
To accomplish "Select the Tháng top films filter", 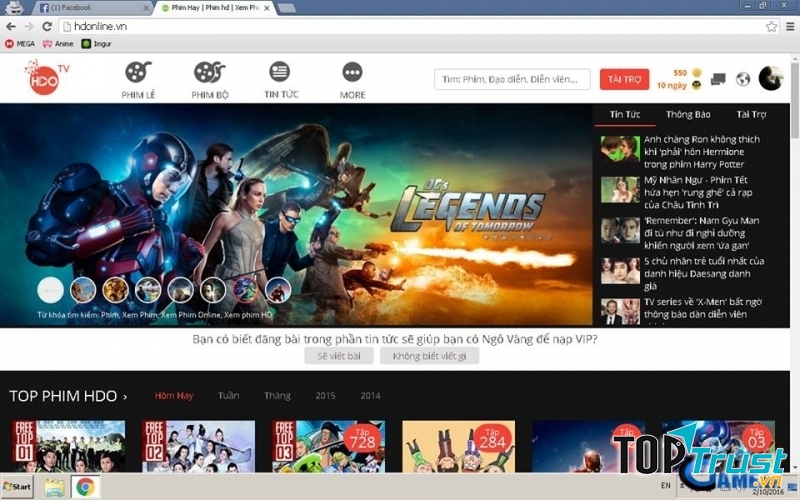I will tap(277, 395).
